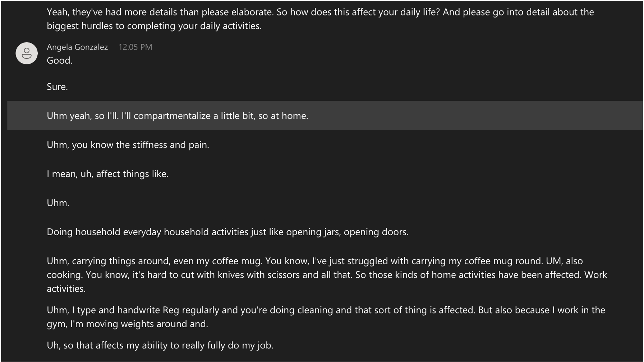Click Angela Gonzalez's avatar icon
644x362 pixels.
point(27,54)
